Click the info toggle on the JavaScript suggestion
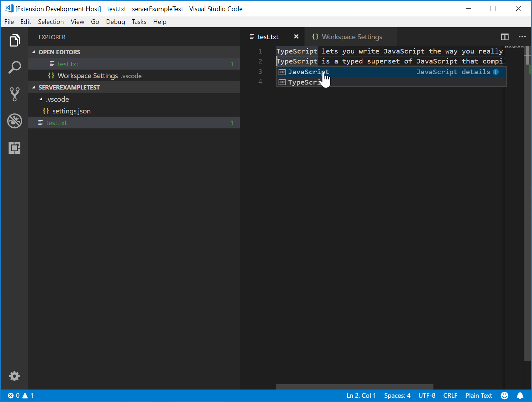Screen dimensions: 532x402 coord(496,72)
